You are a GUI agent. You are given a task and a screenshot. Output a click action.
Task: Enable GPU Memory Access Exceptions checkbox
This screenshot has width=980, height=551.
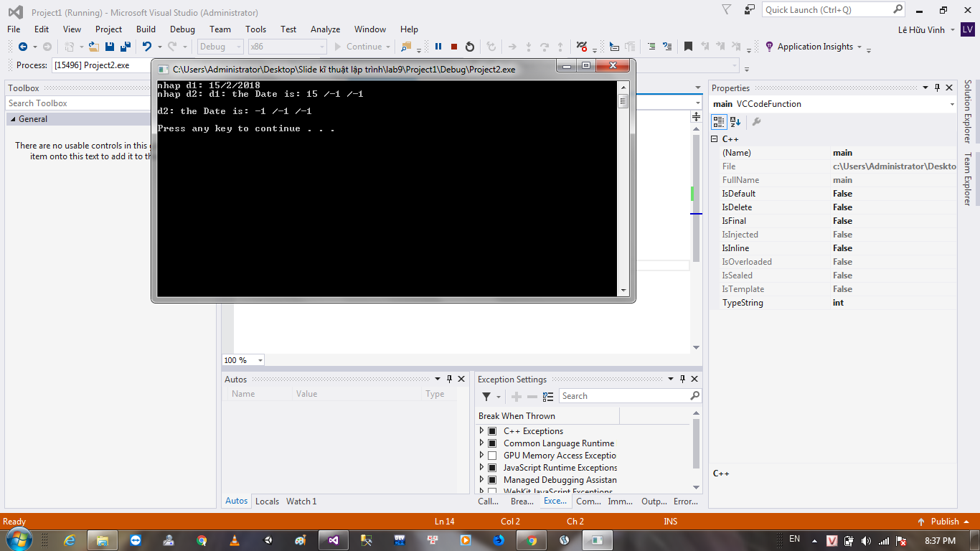[492, 456]
